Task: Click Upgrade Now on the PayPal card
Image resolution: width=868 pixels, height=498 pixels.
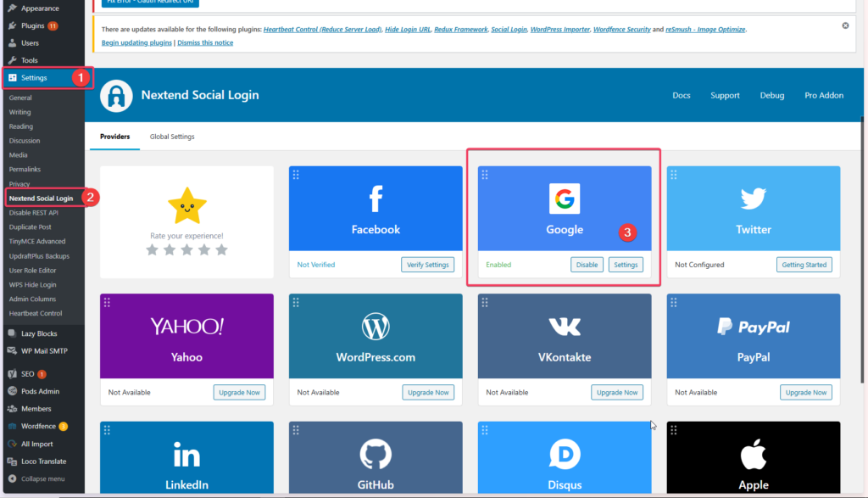Action: (806, 392)
